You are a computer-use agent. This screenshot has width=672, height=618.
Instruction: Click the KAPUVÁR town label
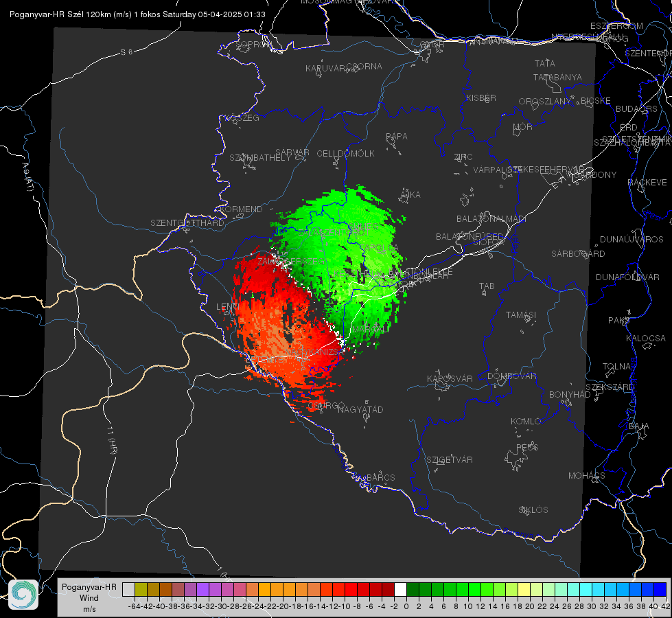coord(325,69)
